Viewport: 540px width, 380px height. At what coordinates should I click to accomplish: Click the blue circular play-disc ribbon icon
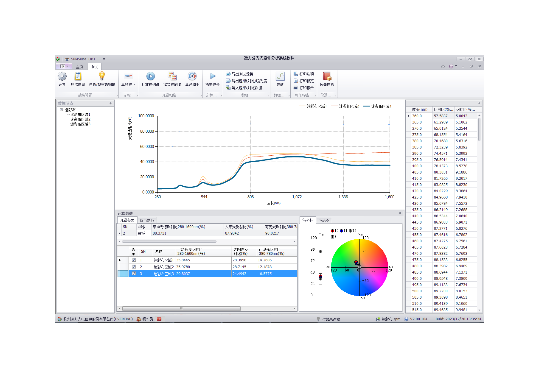pos(150,76)
